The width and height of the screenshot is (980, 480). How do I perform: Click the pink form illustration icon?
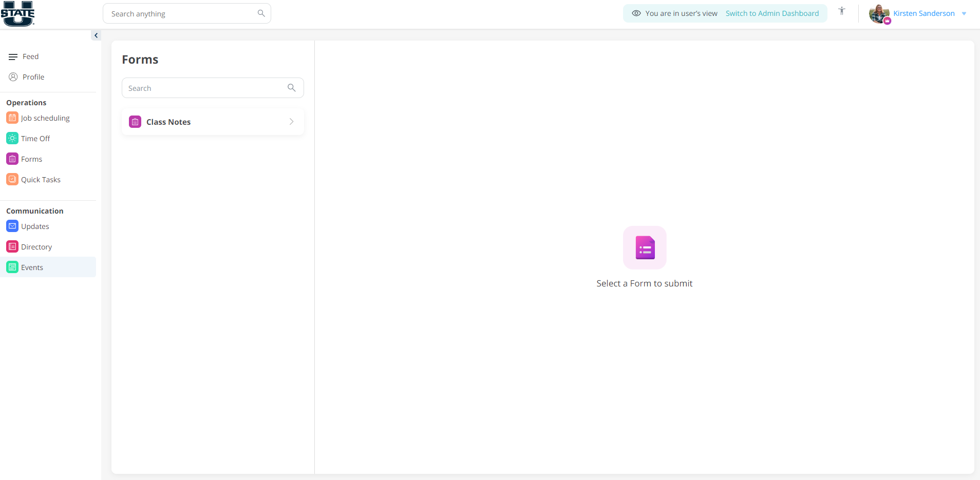click(645, 247)
